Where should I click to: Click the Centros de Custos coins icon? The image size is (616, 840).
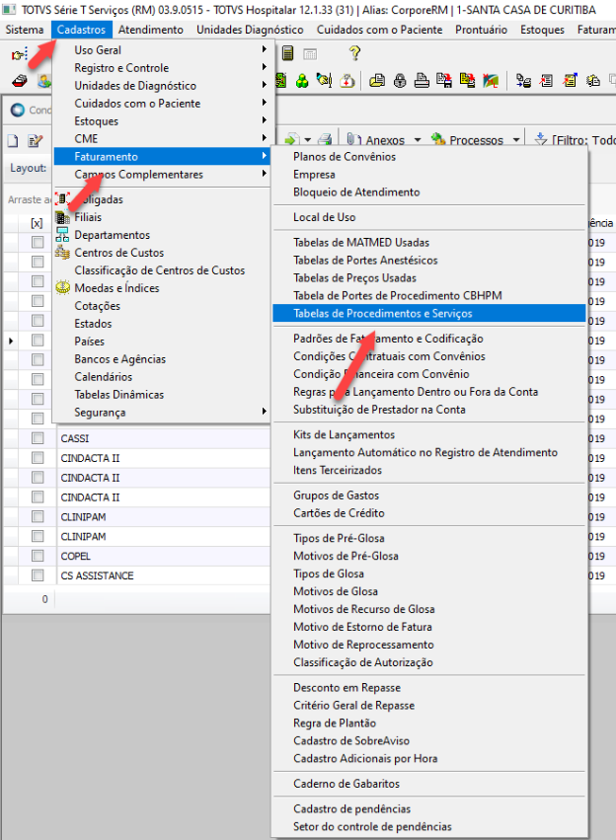tap(62, 253)
